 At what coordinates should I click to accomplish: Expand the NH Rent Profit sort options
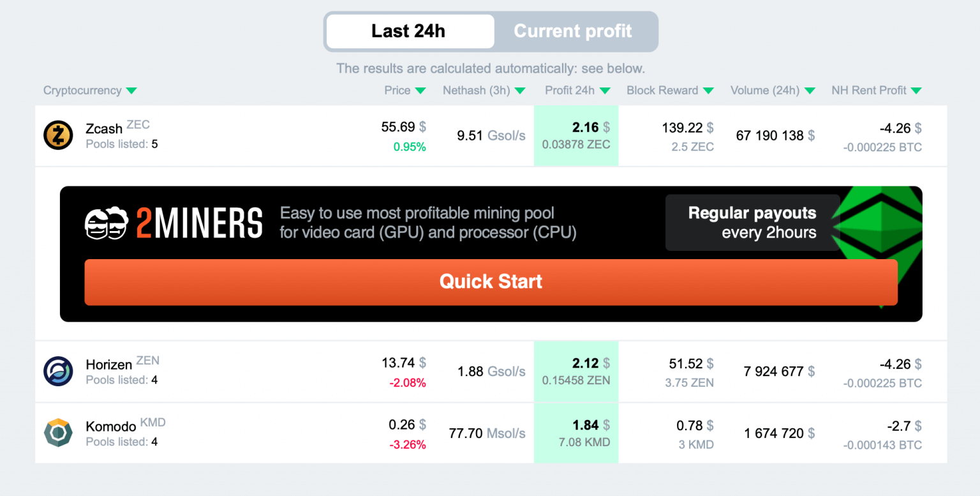916,91
